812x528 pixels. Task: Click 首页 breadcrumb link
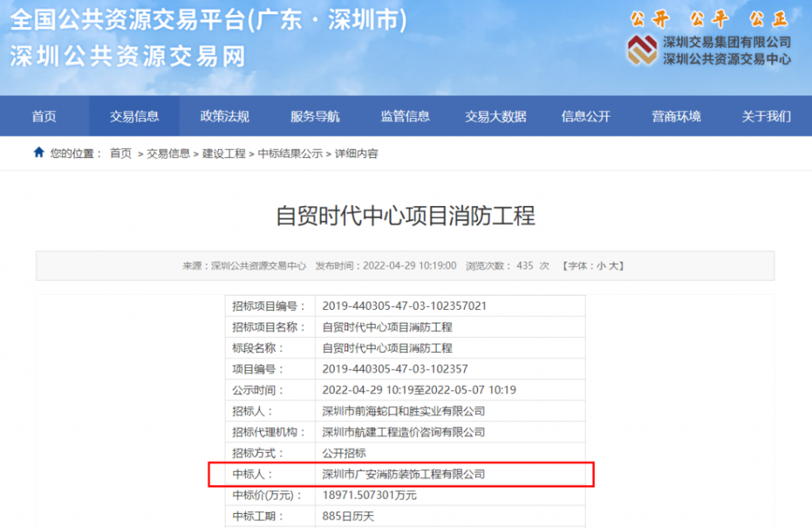(x=121, y=154)
